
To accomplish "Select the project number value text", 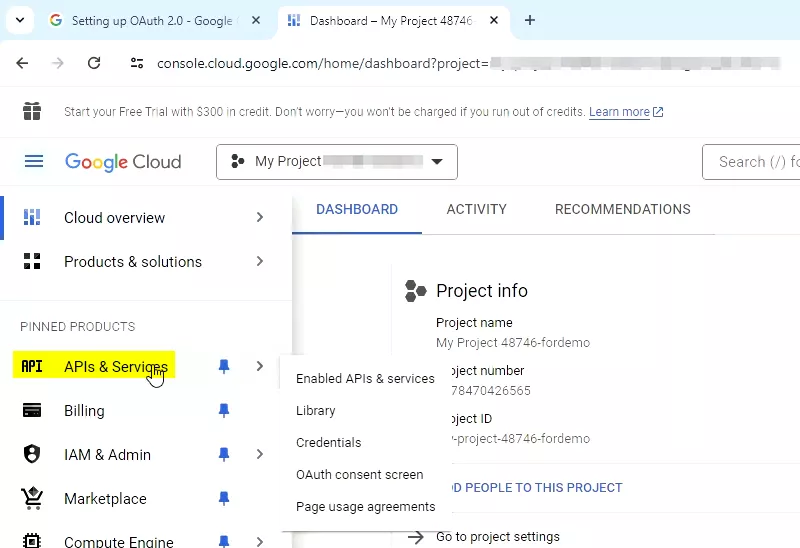I will point(491,391).
